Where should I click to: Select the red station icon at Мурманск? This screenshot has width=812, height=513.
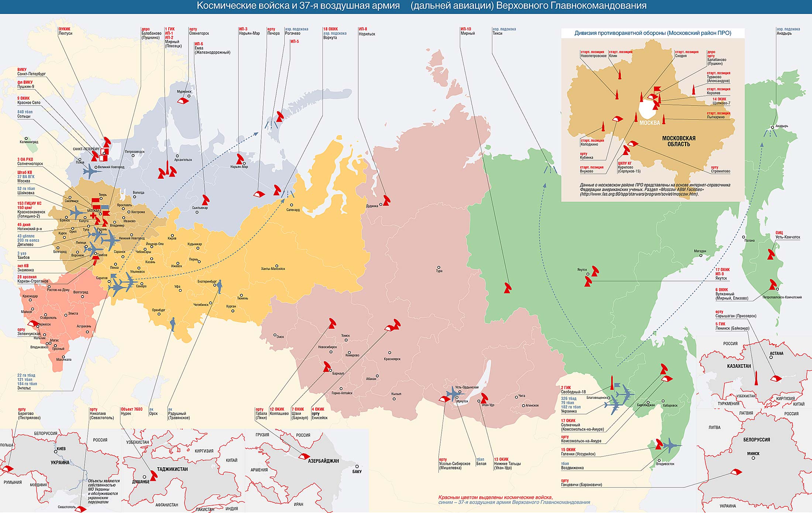pyautogui.click(x=183, y=101)
